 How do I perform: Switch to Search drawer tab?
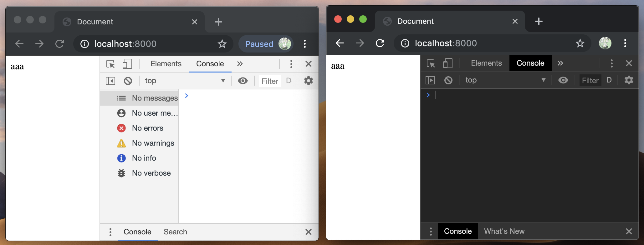(175, 232)
